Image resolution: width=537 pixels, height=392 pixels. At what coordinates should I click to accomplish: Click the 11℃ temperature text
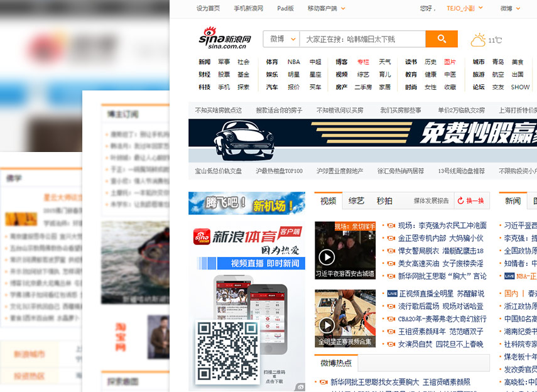point(495,40)
